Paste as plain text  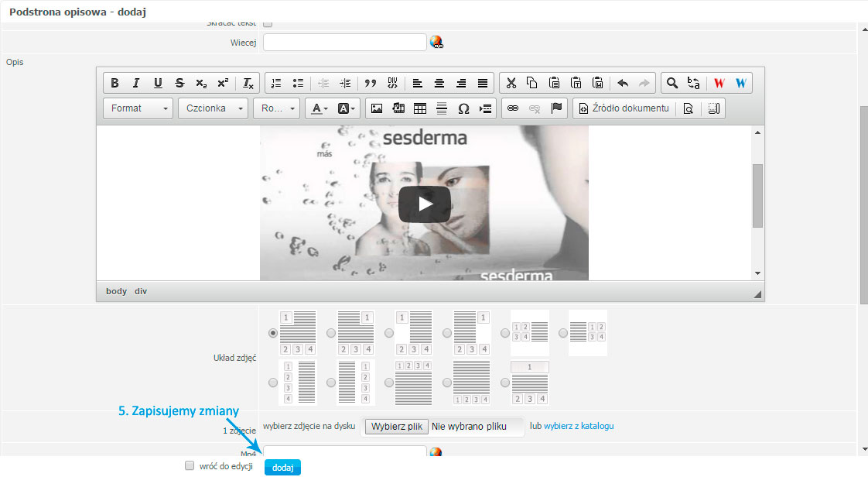[576, 83]
